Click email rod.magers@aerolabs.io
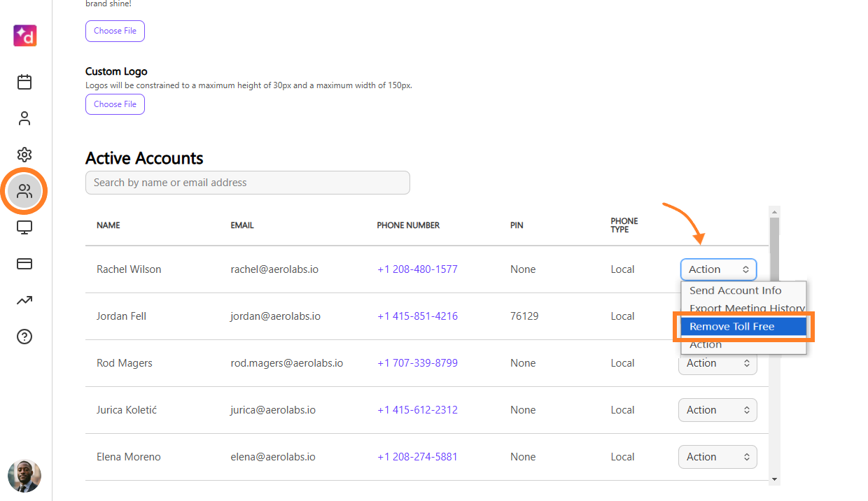Image resolution: width=868 pixels, height=501 pixels. pyautogui.click(x=287, y=363)
